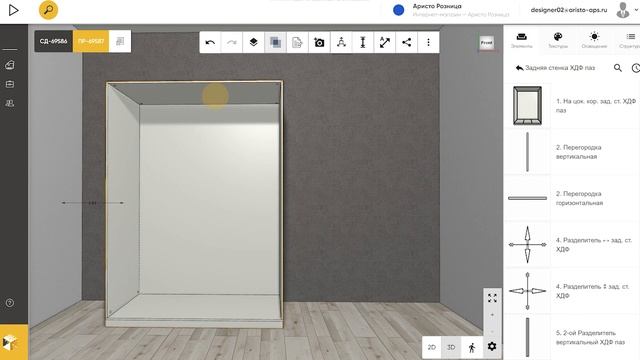
Task: Share the project via share icon
Action: coord(407,42)
